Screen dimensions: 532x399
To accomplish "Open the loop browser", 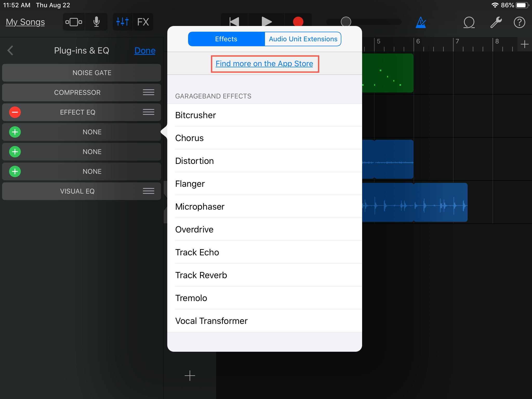I will 469,22.
